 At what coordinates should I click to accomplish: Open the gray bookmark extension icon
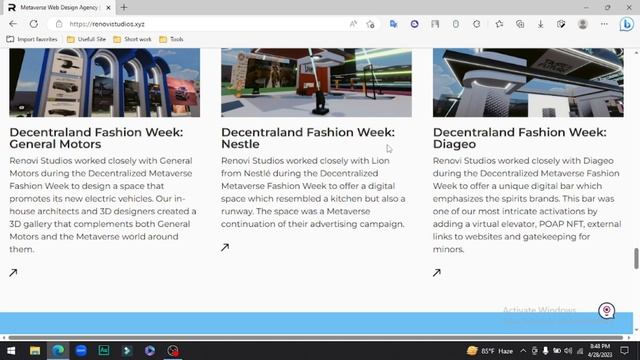(435, 24)
